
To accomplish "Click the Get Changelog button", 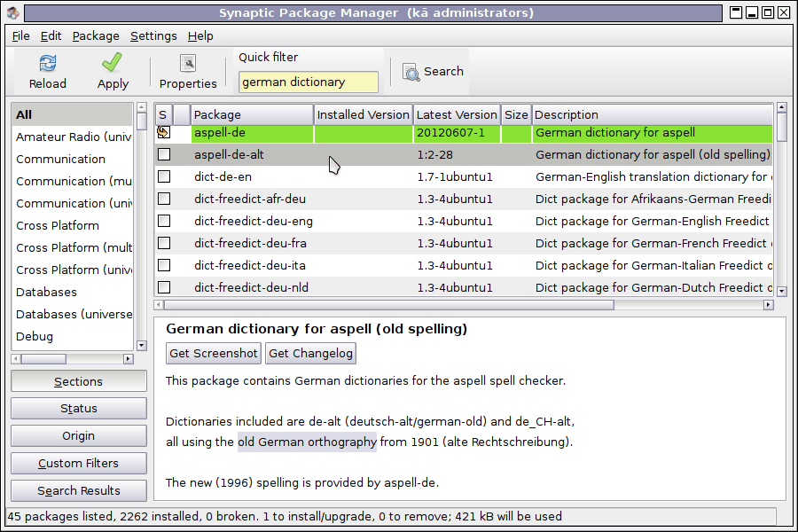I will [x=310, y=353].
